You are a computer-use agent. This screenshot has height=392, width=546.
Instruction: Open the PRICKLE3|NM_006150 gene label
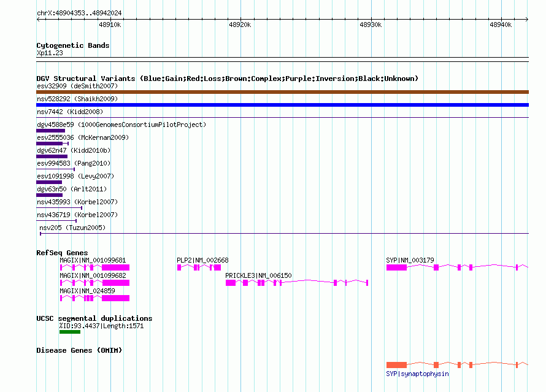tap(258, 275)
